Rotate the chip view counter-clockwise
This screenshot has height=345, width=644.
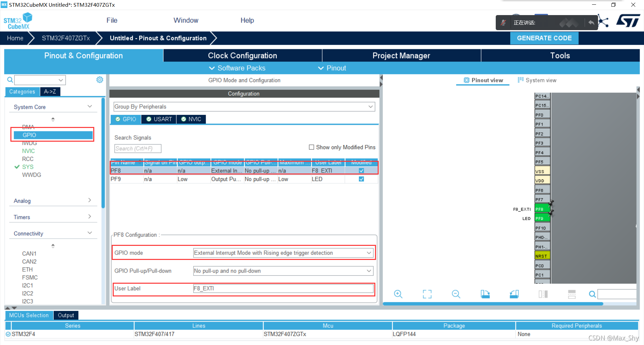[x=514, y=294]
